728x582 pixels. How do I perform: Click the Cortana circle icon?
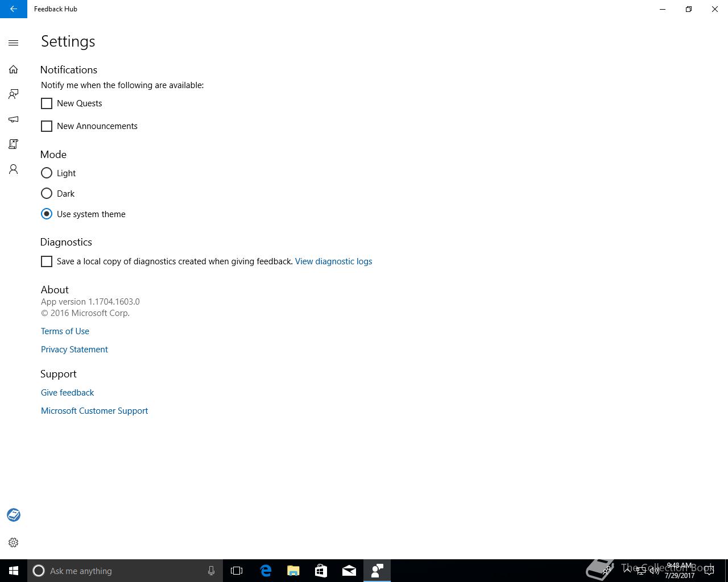[39, 571]
